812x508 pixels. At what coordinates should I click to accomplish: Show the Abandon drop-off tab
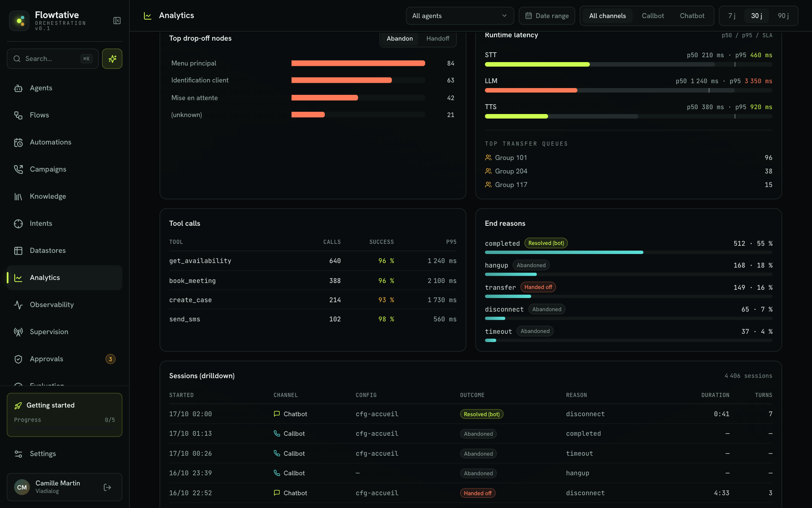pyautogui.click(x=400, y=38)
